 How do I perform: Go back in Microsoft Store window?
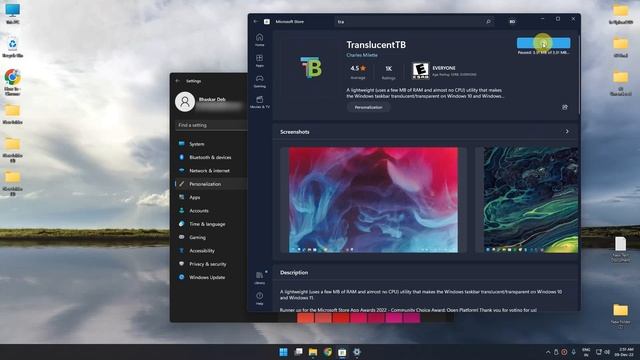coord(256,21)
